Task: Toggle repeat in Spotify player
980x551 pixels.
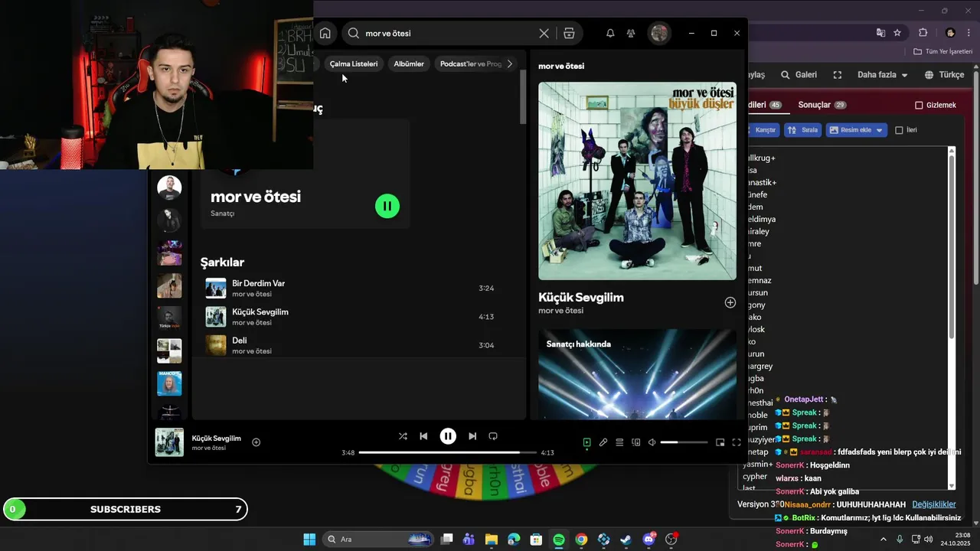Action: [x=493, y=436]
